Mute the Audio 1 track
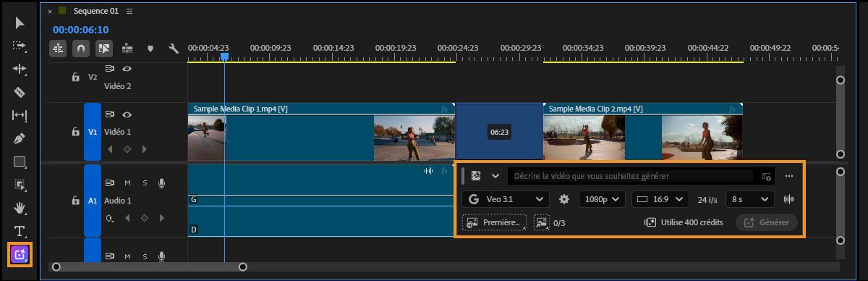The image size is (868, 281). point(127,183)
